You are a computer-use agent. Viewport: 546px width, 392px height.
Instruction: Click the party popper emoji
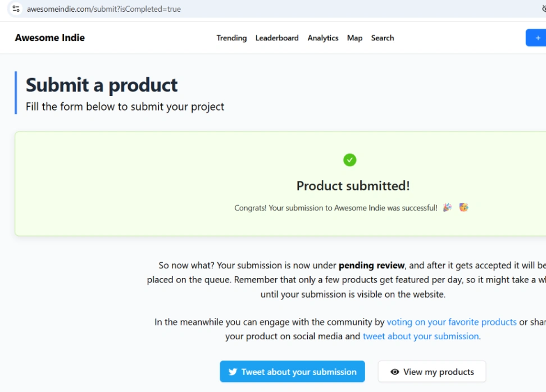pyautogui.click(x=447, y=207)
